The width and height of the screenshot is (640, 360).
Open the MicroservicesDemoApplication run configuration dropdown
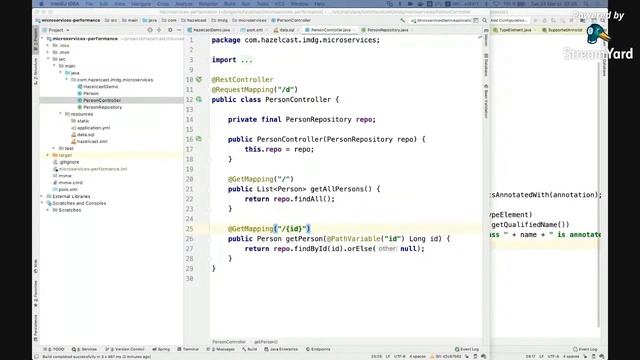[441, 20]
